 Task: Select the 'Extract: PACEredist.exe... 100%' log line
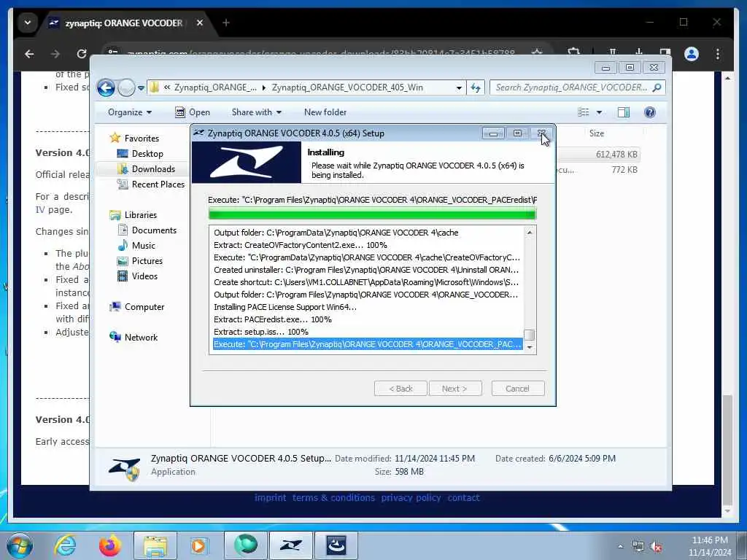pos(273,319)
